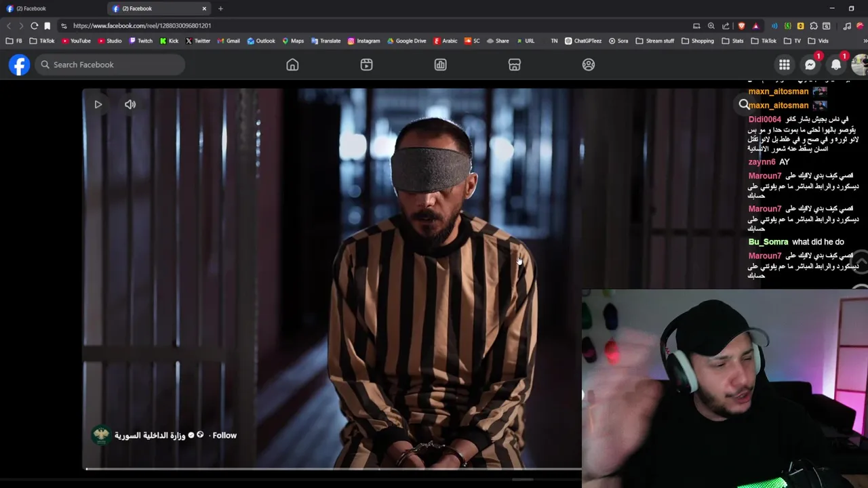Open the Twitch bookmark
The height and width of the screenshot is (488, 868).
click(141, 41)
